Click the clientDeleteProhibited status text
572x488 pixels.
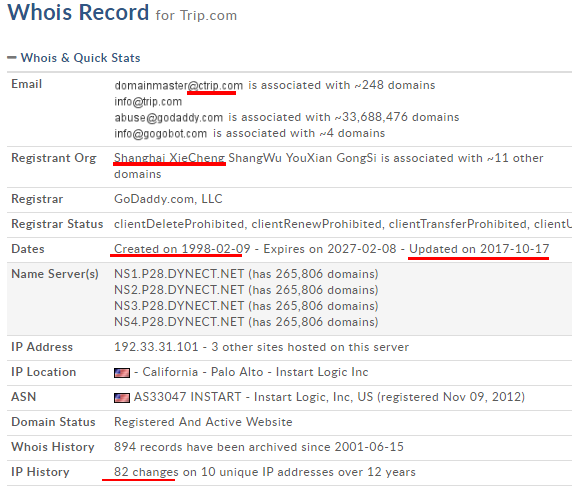(x=179, y=224)
